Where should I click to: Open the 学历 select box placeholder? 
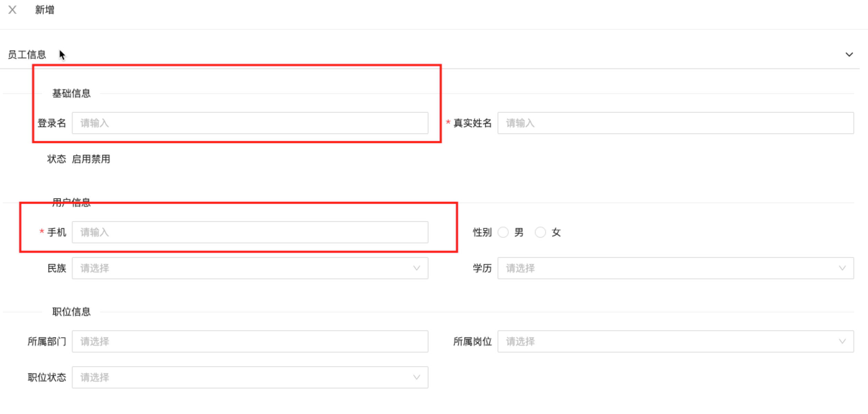point(667,268)
